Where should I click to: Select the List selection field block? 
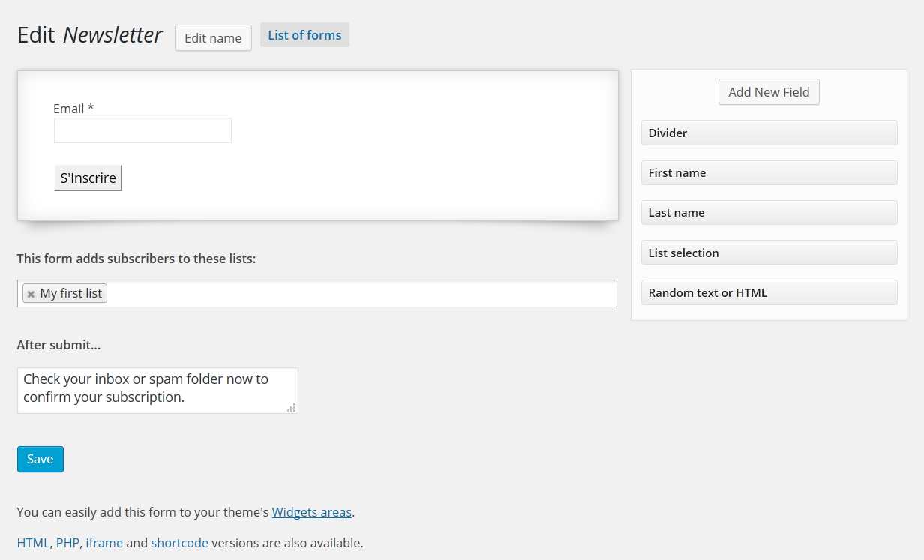[769, 253]
